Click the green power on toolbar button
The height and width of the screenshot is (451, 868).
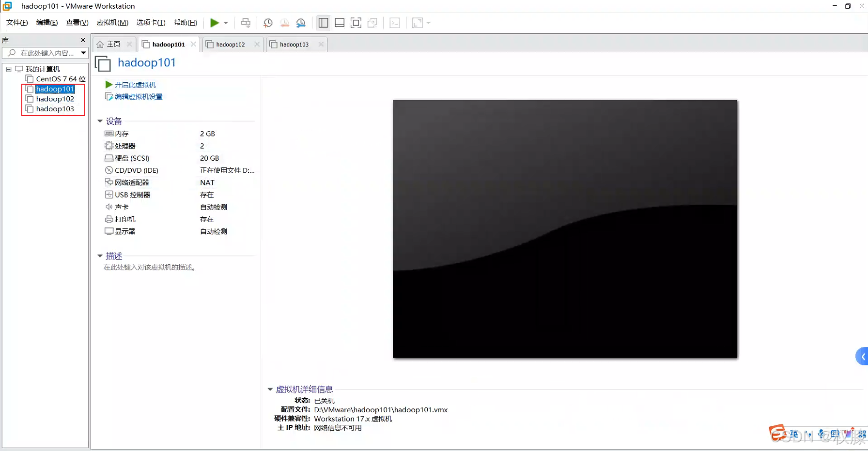tap(214, 23)
